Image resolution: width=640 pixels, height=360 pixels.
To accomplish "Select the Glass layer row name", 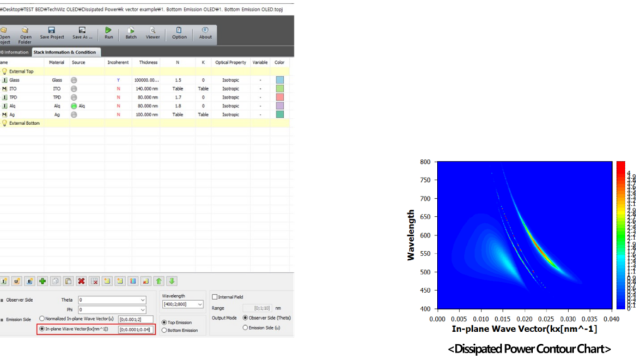I will point(14,80).
